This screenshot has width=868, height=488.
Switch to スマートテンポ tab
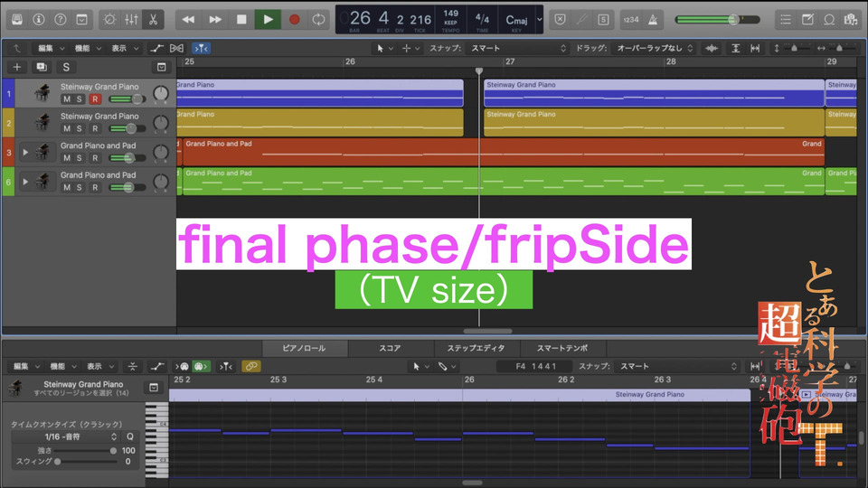[562, 348]
